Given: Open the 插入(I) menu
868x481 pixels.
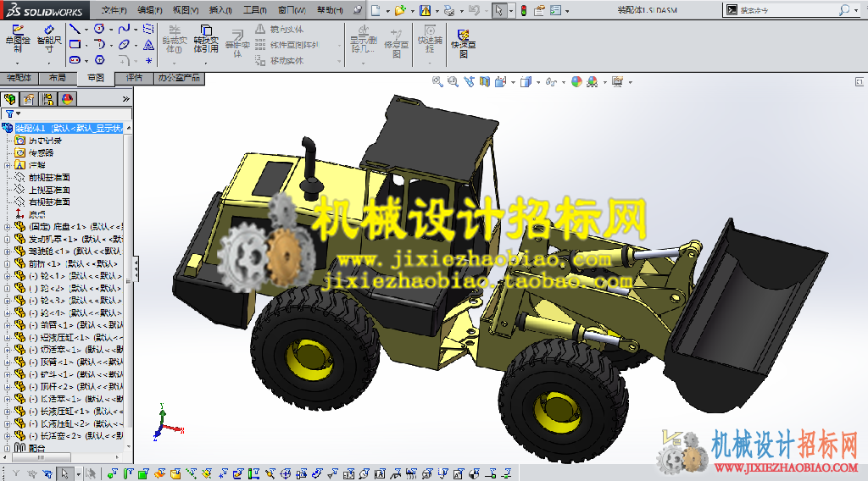Looking at the screenshot, I should click(x=220, y=10).
